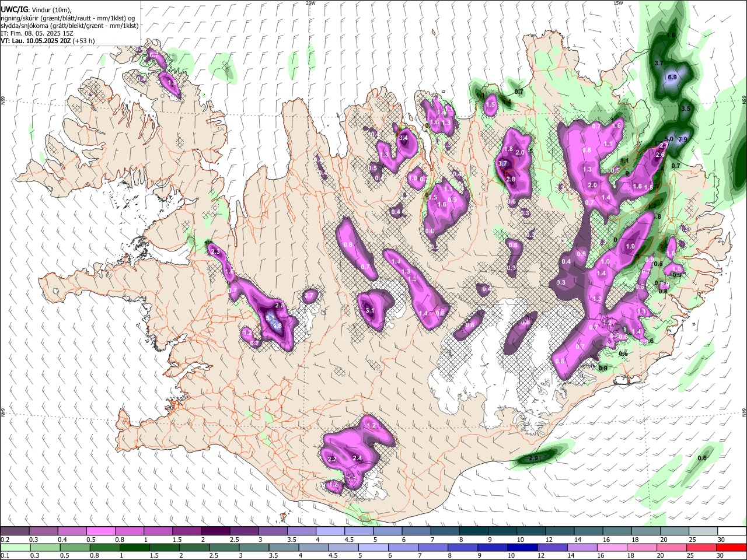Click the 3.4 snowfall value in north Iceland
The height and width of the screenshot is (560, 747).
(x=403, y=138)
